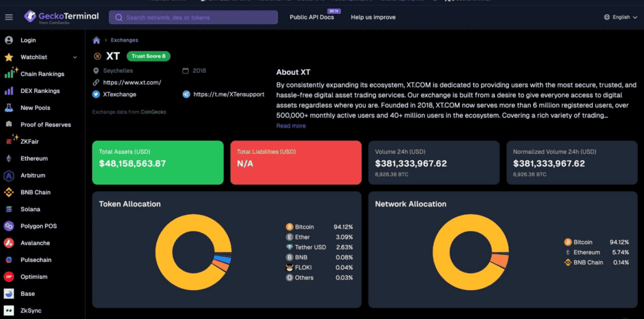The height and width of the screenshot is (319, 644).
Task: Click the ZKFair icon in the sidebar
Action: (10, 140)
